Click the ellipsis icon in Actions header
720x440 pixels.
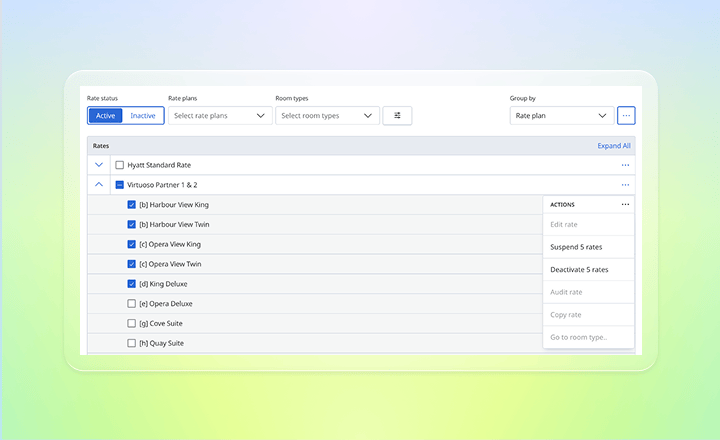point(625,205)
